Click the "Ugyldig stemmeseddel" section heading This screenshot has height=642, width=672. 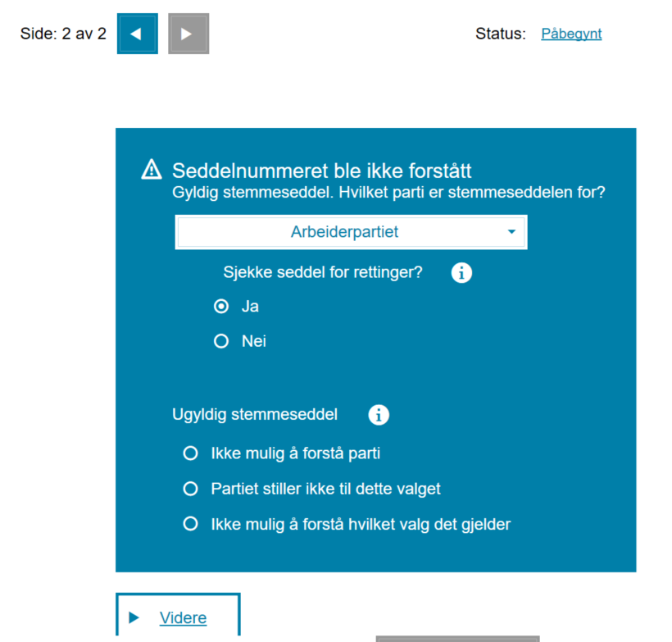(x=255, y=414)
